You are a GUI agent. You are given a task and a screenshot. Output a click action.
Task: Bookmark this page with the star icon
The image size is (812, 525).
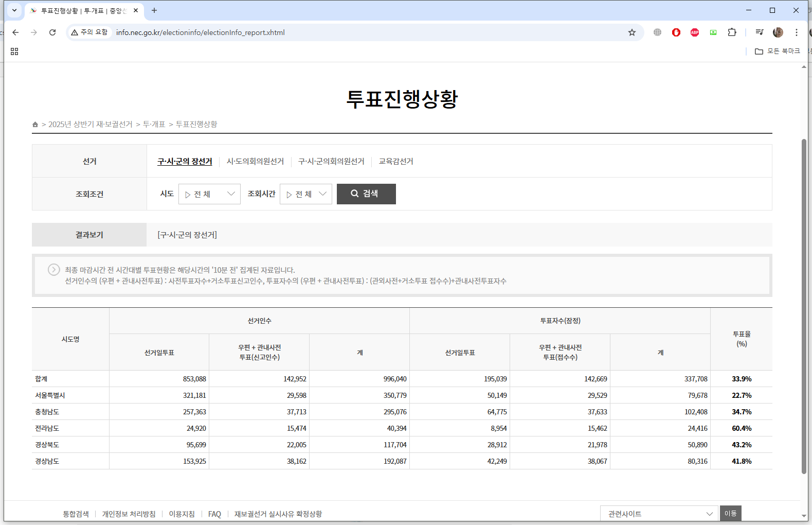click(632, 32)
